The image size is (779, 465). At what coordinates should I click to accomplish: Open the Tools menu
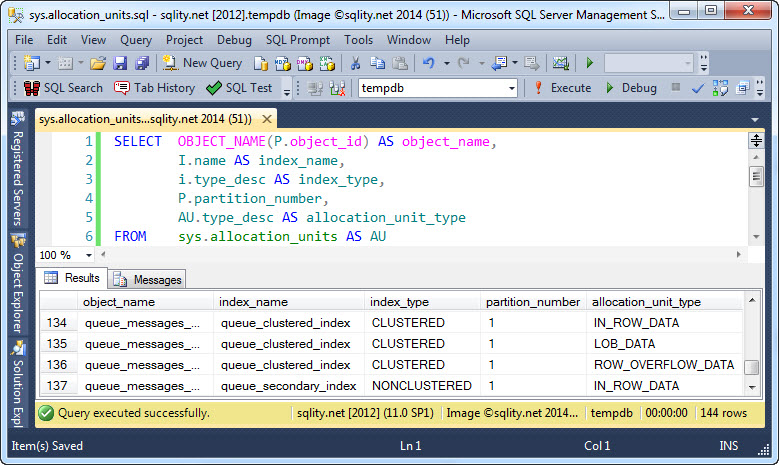tap(358, 40)
